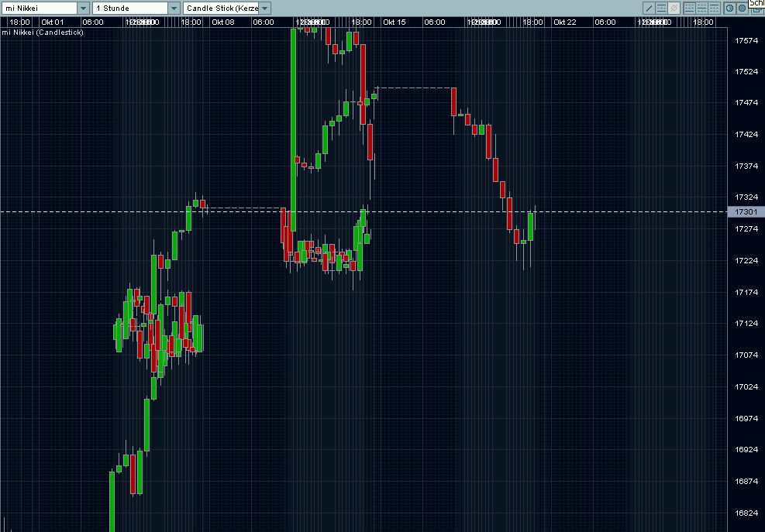Click the 17374 price axis label
765x532 pixels.
746,166
